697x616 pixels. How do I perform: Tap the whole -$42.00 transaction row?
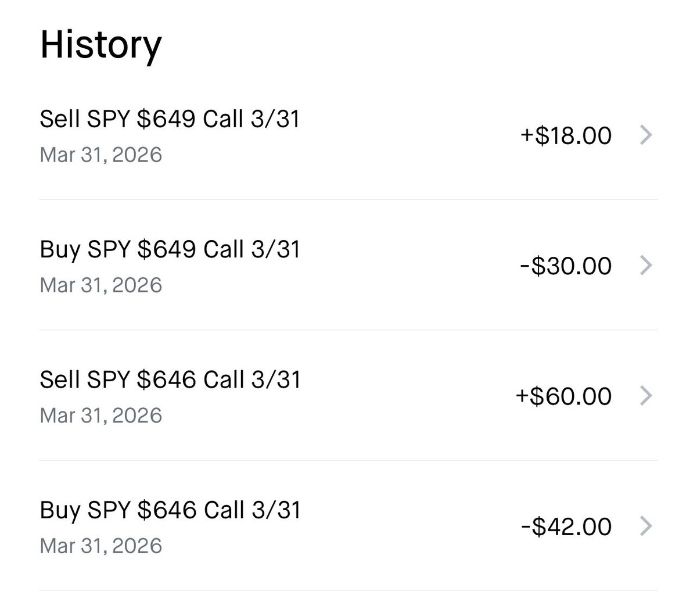[x=348, y=527]
